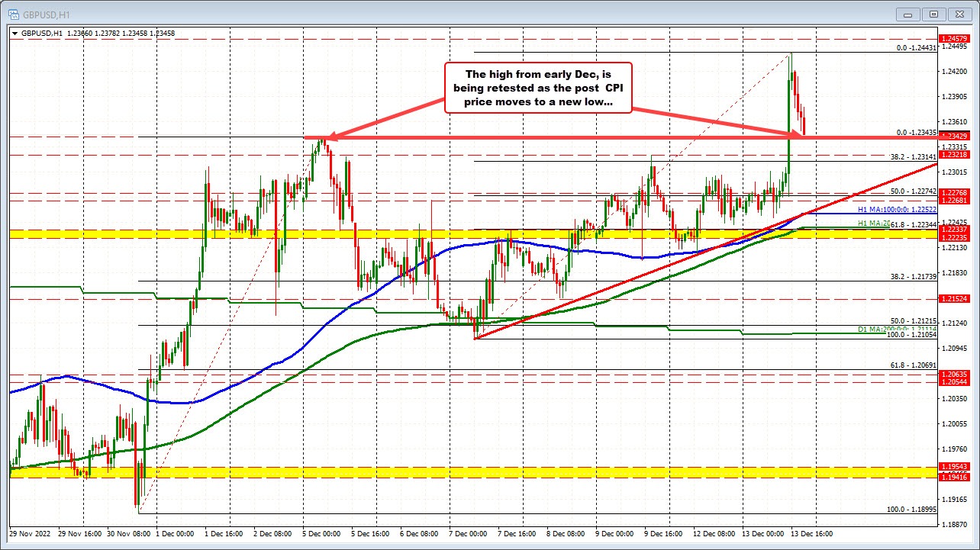The width and height of the screenshot is (980, 550).
Task: Click the 29 Nov 16:00 time axis label
Action: [x=80, y=534]
